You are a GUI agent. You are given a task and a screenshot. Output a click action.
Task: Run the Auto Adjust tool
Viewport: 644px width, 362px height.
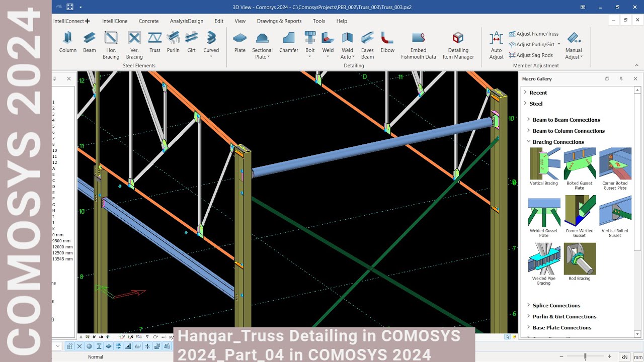click(496, 45)
